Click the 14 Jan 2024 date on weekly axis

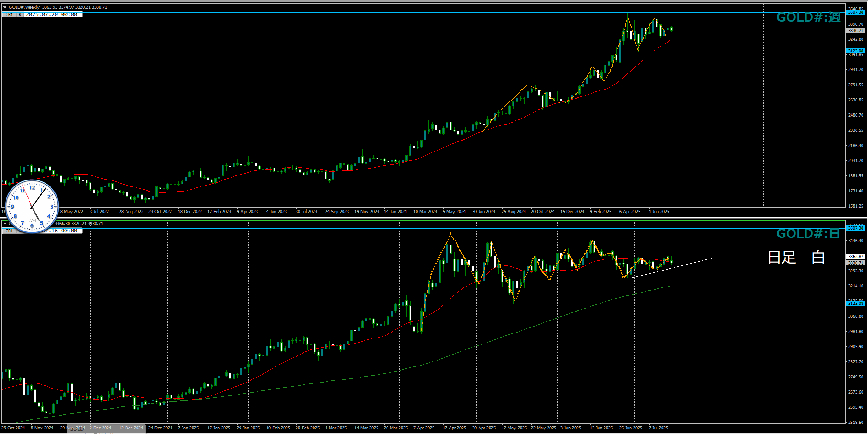pos(395,212)
